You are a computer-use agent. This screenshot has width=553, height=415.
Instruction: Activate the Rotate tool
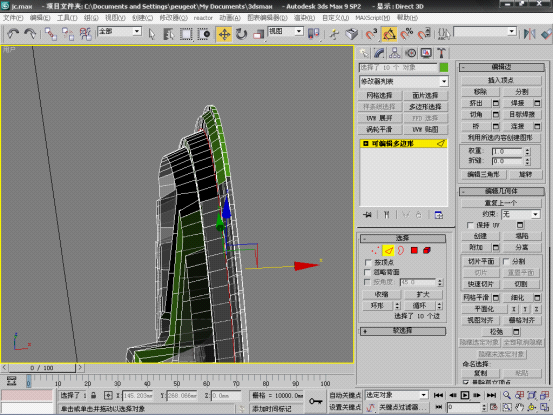click(241, 35)
